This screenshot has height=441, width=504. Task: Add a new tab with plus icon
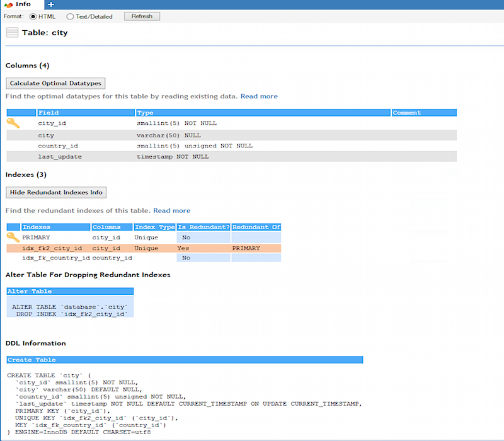click(51, 4)
